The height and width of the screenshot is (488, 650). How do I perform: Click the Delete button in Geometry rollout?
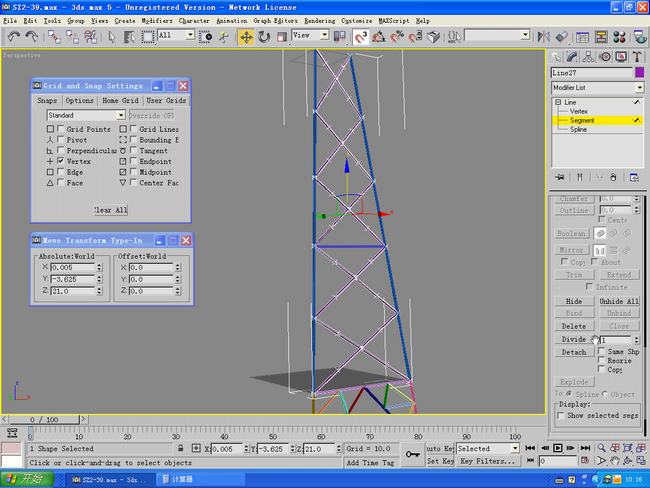[574, 326]
